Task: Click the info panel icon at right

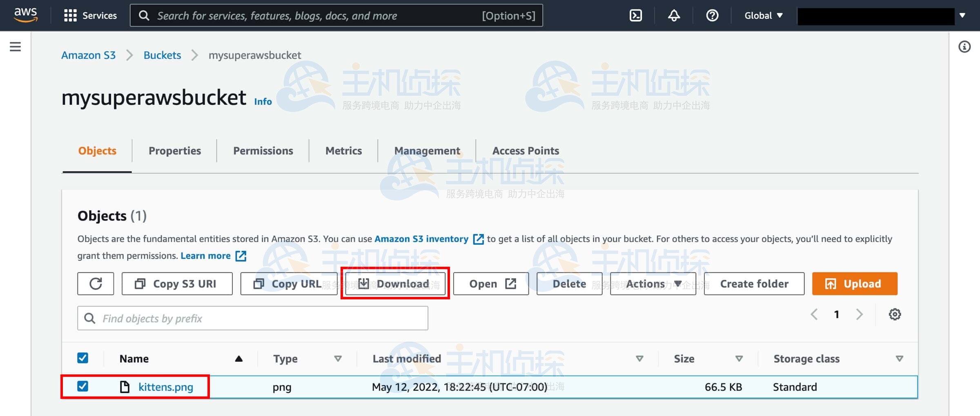Action: click(x=964, y=47)
